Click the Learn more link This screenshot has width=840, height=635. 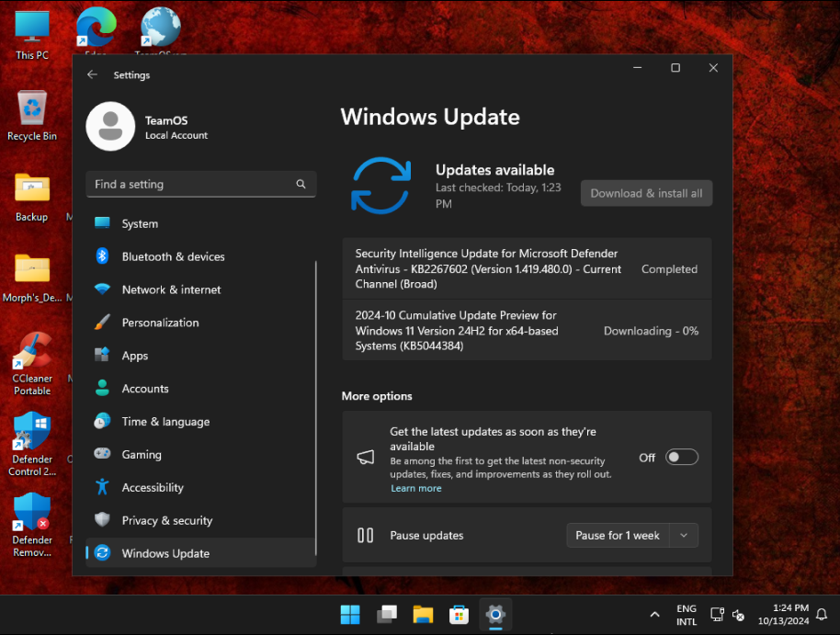(x=415, y=488)
